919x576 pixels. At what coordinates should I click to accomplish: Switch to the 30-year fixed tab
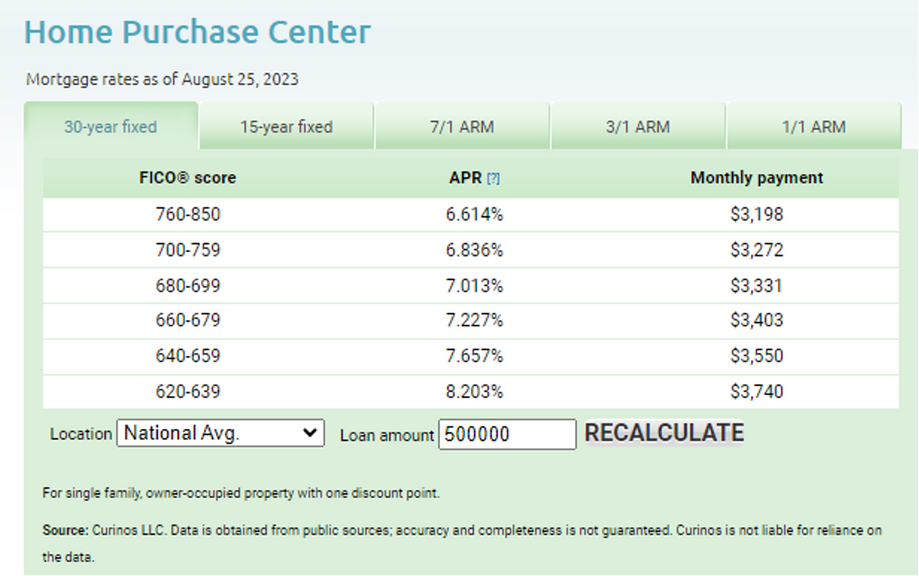tap(111, 127)
